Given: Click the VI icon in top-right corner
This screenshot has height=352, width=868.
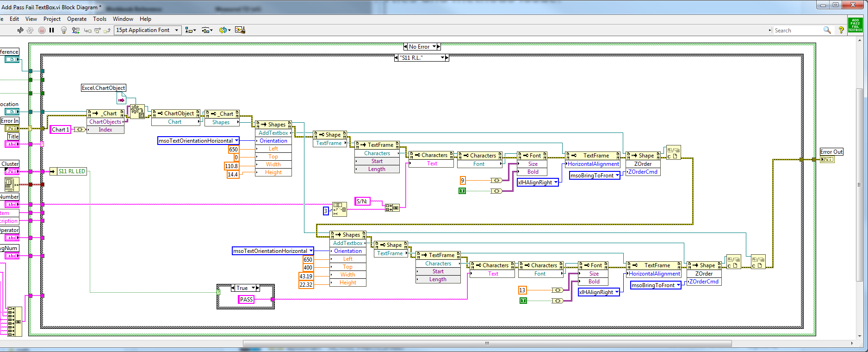Looking at the screenshot, I should pyautogui.click(x=856, y=25).
